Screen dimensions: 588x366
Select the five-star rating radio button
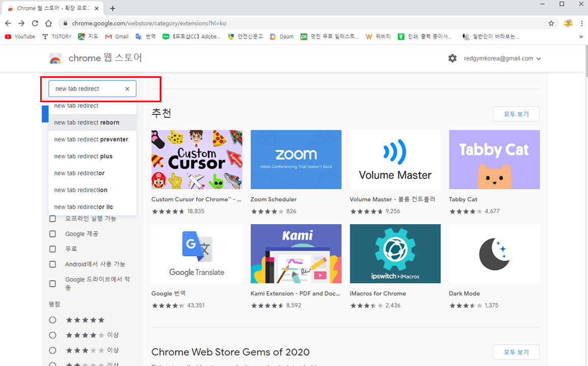[x=52, y=320]
